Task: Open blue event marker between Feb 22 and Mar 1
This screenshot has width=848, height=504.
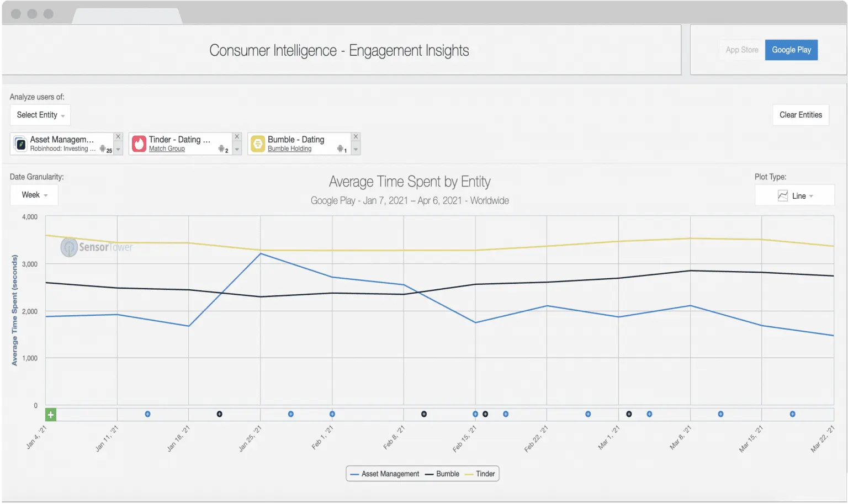Action: (588, 414)
